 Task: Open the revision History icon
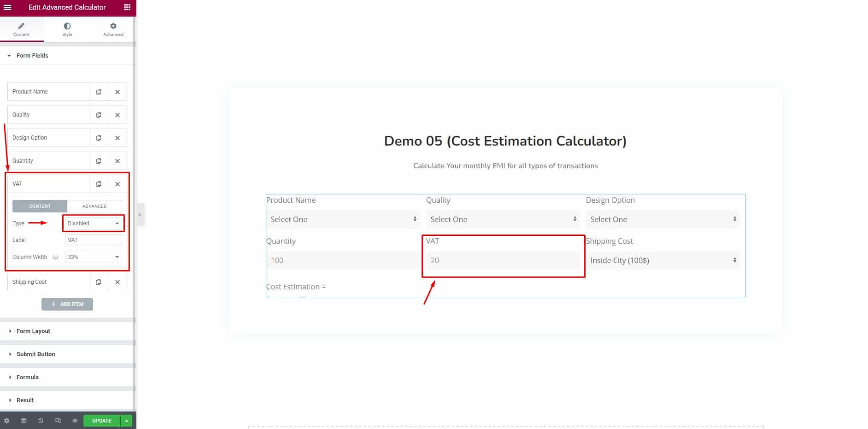(41, 420)
